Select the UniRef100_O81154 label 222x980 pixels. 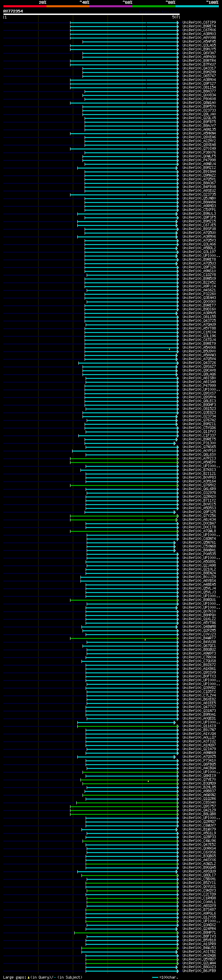[199, 88]
